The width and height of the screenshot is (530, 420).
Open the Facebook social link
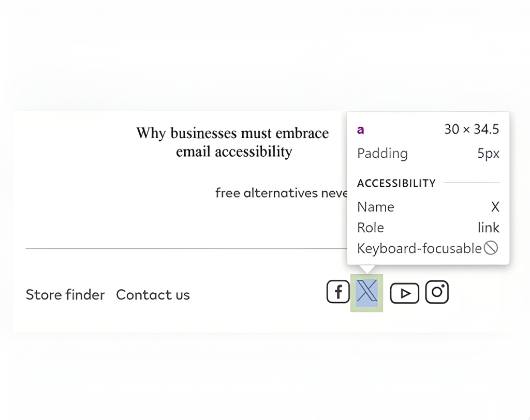tap(338, 292)
